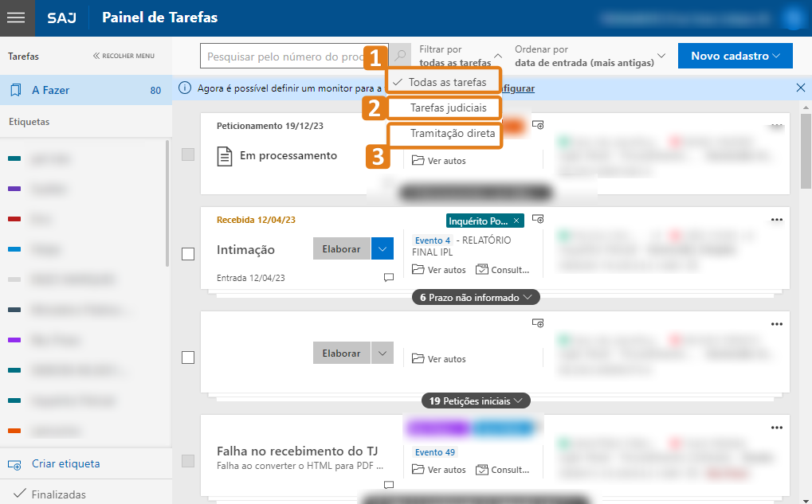The image size is (812, 504).
Task: Click the search magnifier icon
Action: point(401,56)
